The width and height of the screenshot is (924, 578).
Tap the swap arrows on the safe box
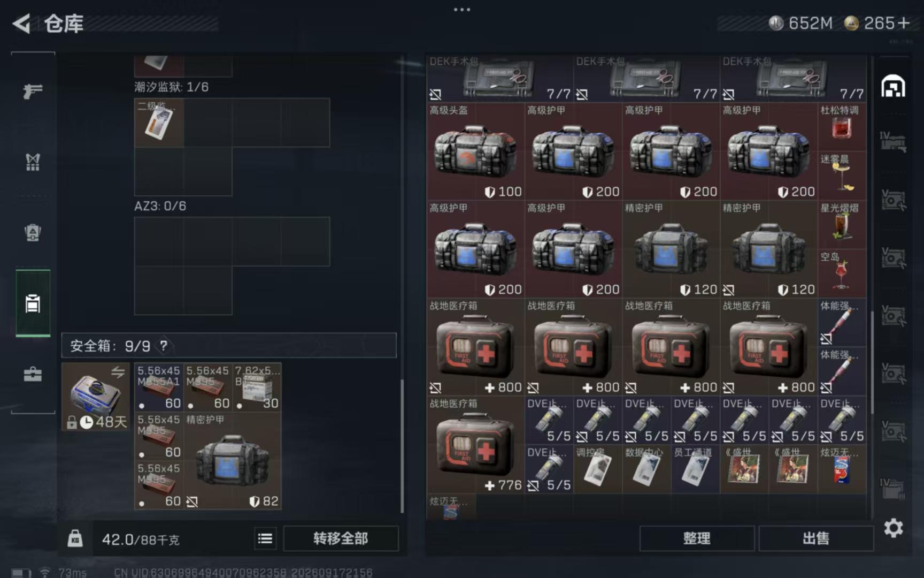118,372
